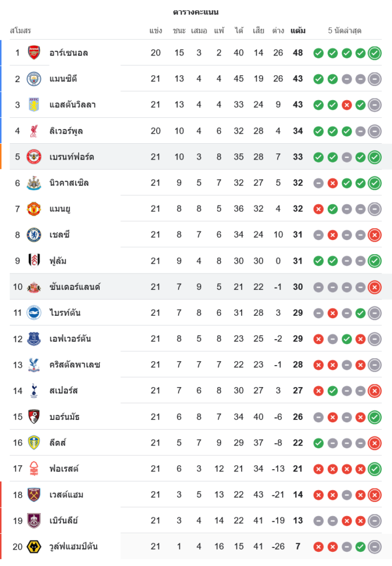The width and height of the screenshot is (392, 566).
Task: Click the Aston Villa club crest
Action: pos(35,105)
